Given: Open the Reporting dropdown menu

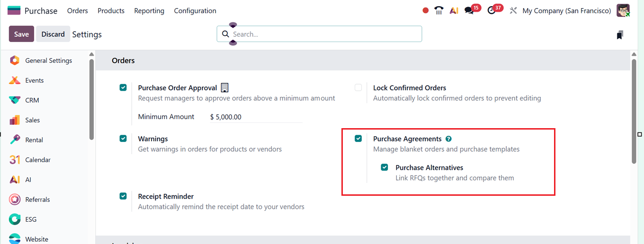Looking at the screenshot, I should tap(149, 10).
